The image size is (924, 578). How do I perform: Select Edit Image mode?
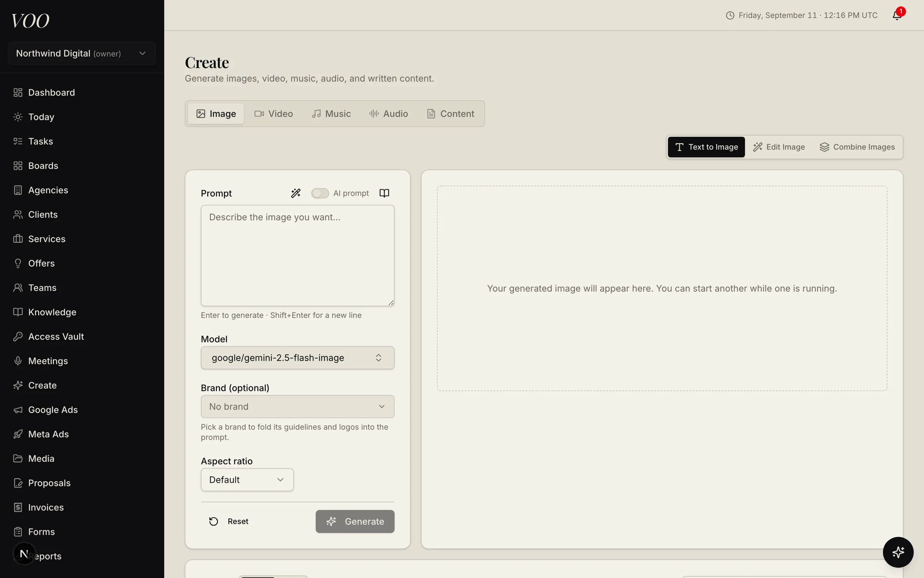pos(779,147)
